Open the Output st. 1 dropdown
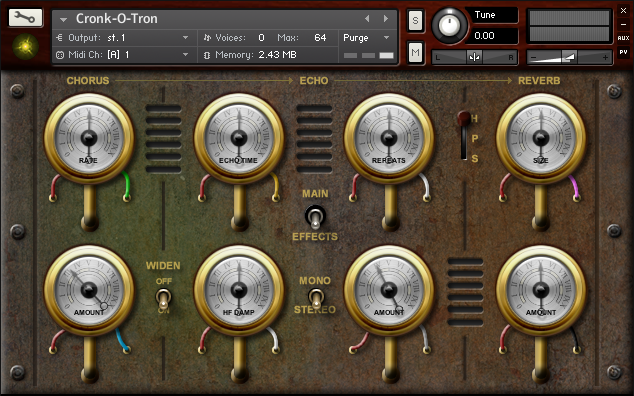The image size is (634, 396). pos(126,38)
